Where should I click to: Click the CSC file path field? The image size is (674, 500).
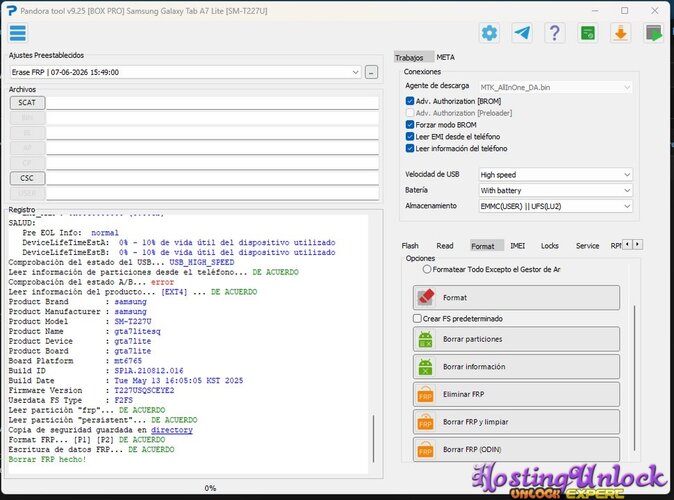212,178
